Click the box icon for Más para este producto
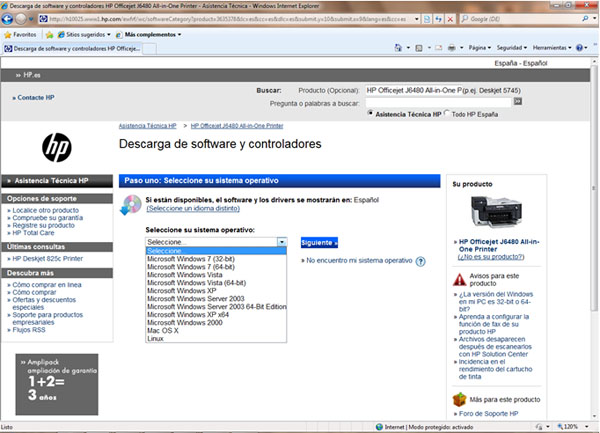 coord(459,400)
